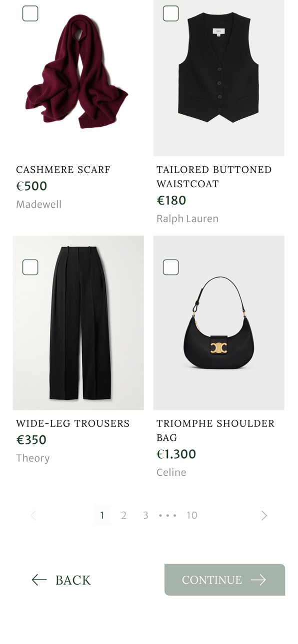Switch to pagination page 3
298x644 pixels.
coord(145,515)
